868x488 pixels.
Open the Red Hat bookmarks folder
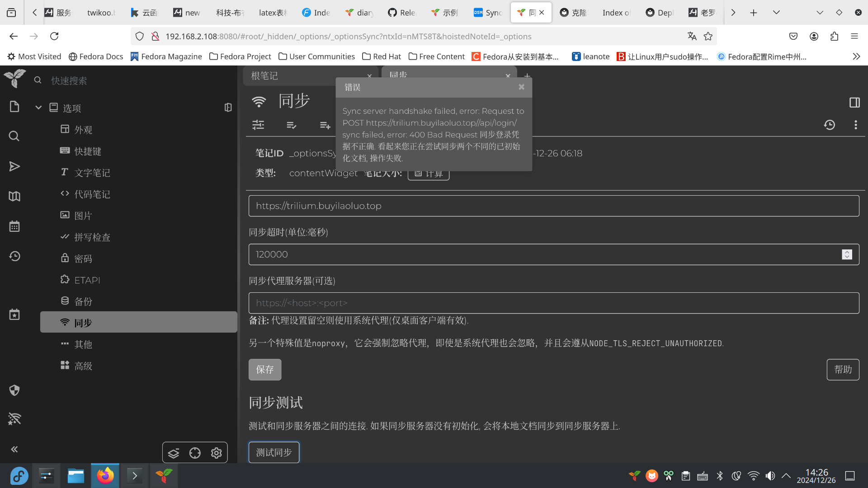(x=382, y=56)
